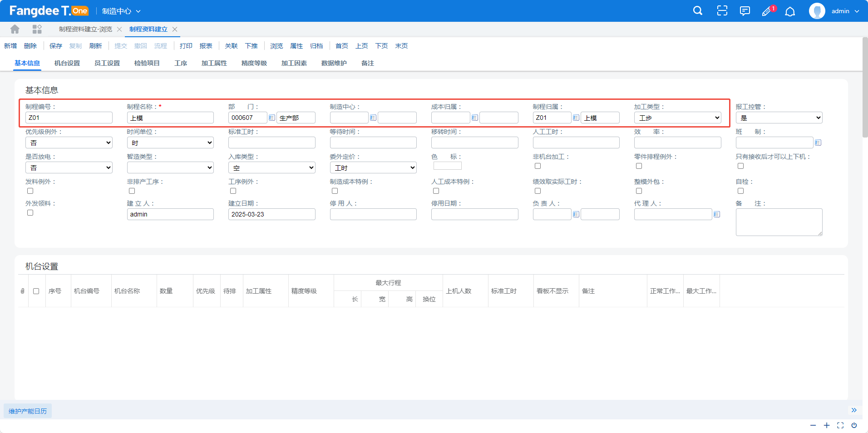The height and width of the screenshot is (433, 868).
Task: Enable the 非机台加工 checkbox
Action: [x=538, y=166]
